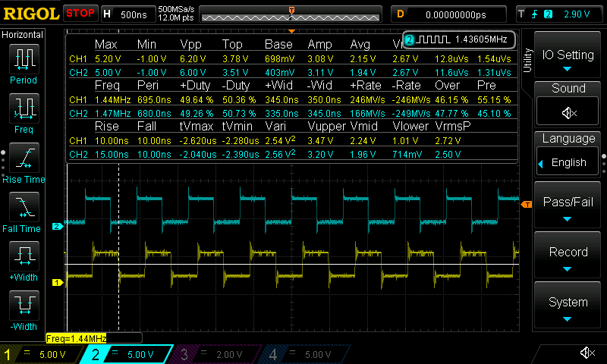Open the Language selector showing English
The height and width of the screenshot is (364, 607).
tap(568, 162)
